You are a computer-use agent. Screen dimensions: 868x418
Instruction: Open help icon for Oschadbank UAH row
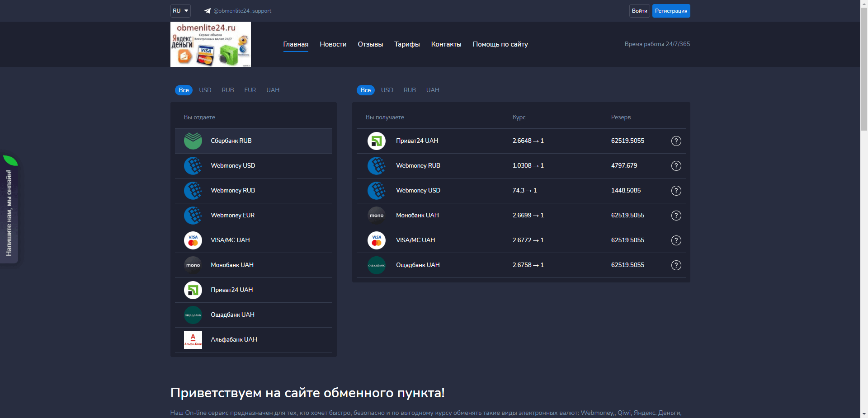click(676, 265)
